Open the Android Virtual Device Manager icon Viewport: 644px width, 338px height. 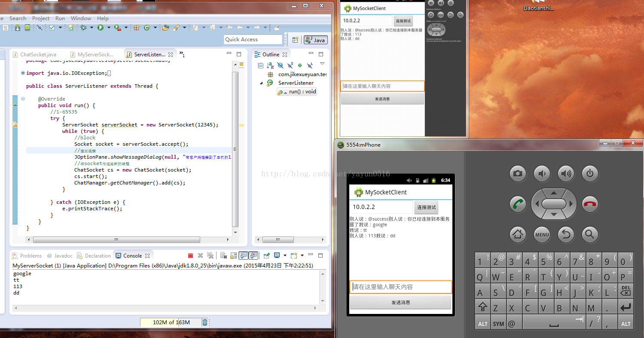27,28
